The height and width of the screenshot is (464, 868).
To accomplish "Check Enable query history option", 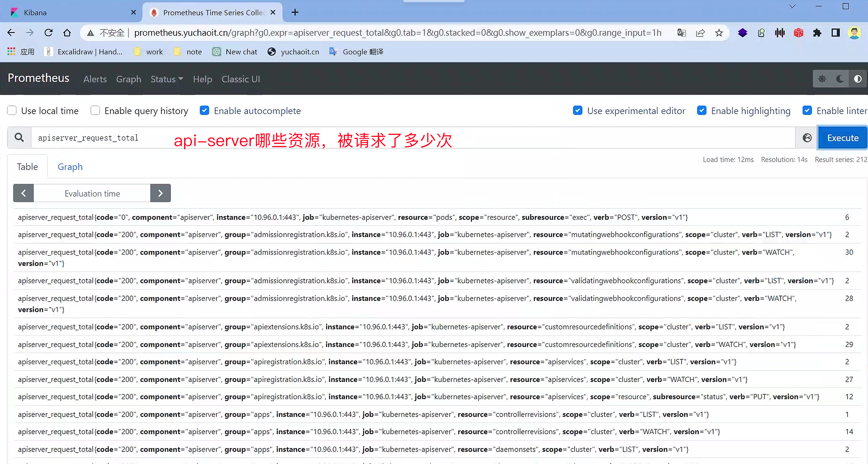I will [95, 110].
